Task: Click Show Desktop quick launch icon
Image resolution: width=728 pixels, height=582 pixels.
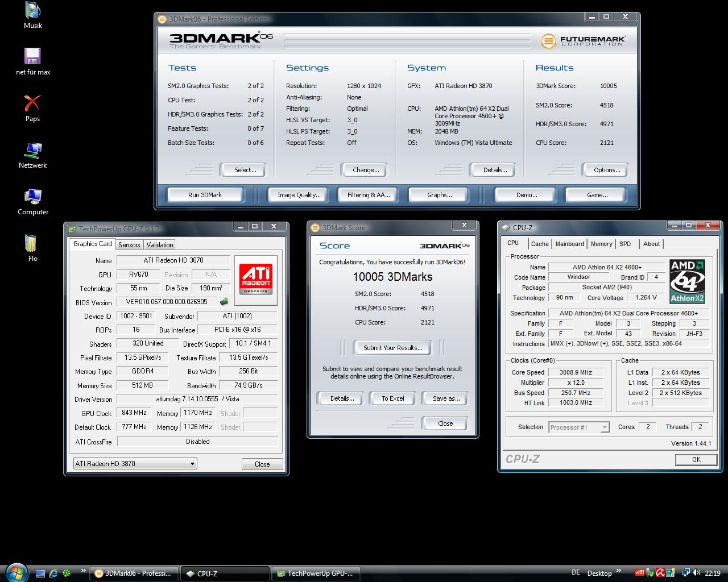Action: [x=40, y=573]
